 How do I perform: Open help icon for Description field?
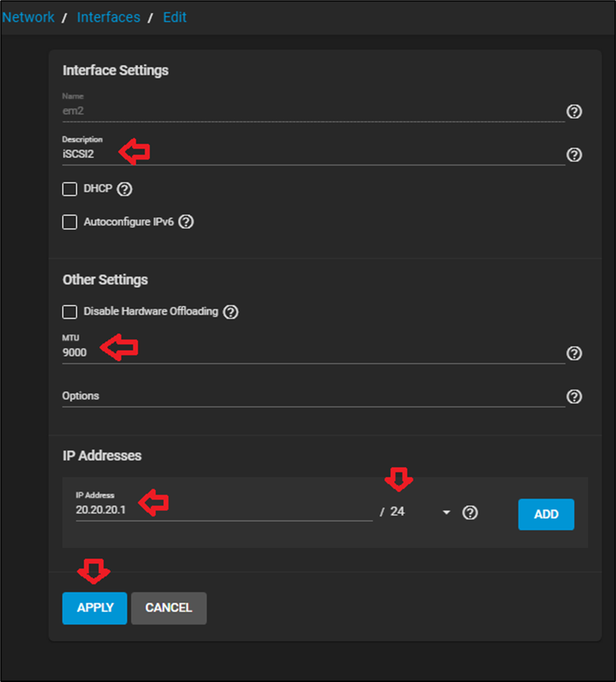pos(574,154)
